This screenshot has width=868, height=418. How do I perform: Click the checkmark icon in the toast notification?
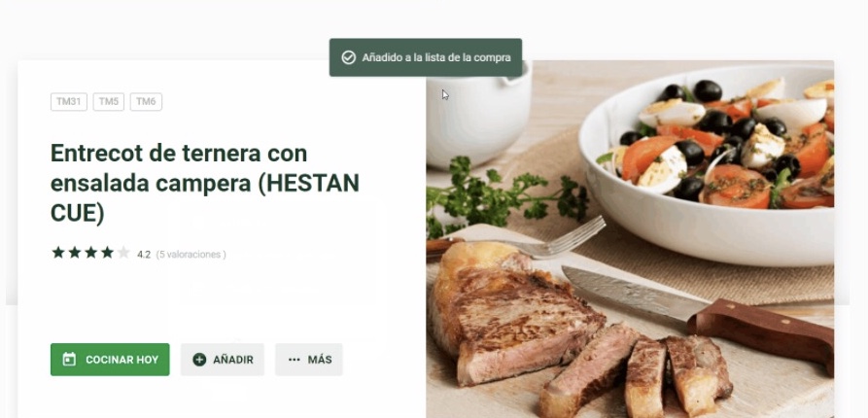point(348,57)
